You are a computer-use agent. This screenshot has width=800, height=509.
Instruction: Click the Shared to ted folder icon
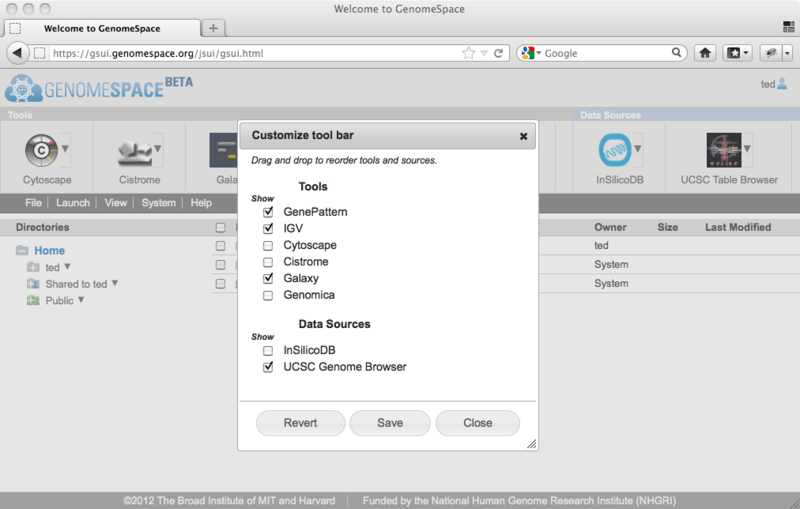33,284
